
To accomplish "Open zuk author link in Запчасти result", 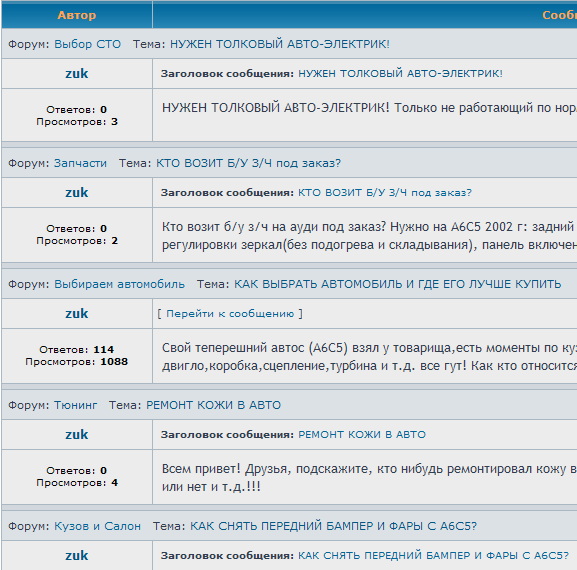I will click(x=77, y=192).
